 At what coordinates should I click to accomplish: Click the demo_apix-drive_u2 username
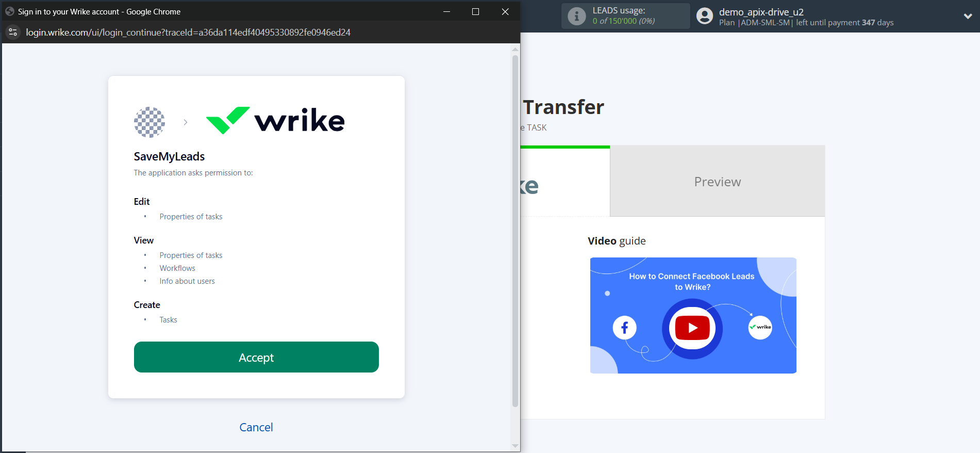point(761,12)
